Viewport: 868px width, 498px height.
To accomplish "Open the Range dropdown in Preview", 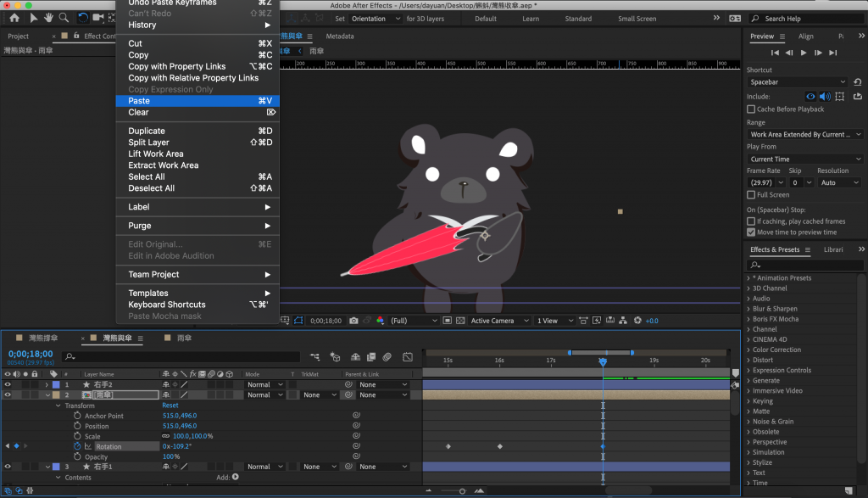I will [x=804, y=135].
